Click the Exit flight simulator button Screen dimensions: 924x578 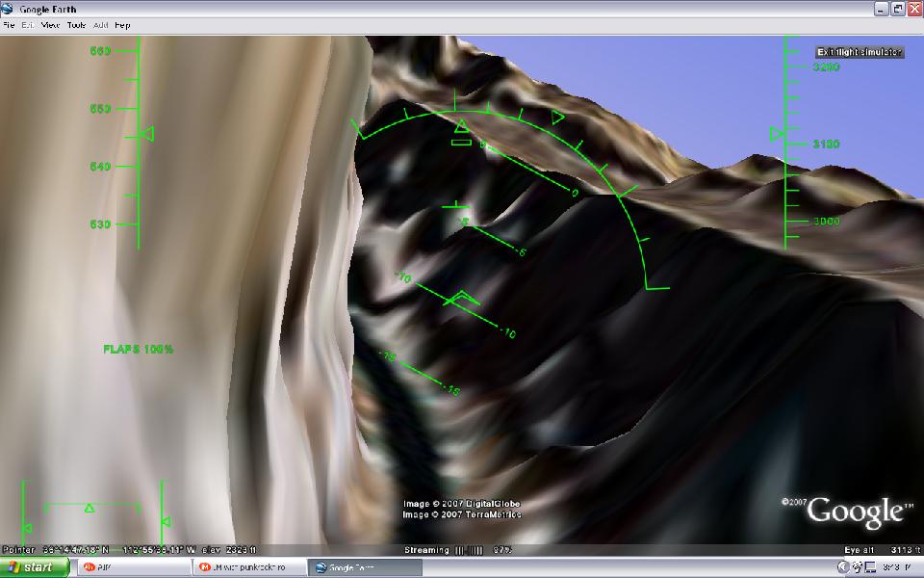coord(859,52)
